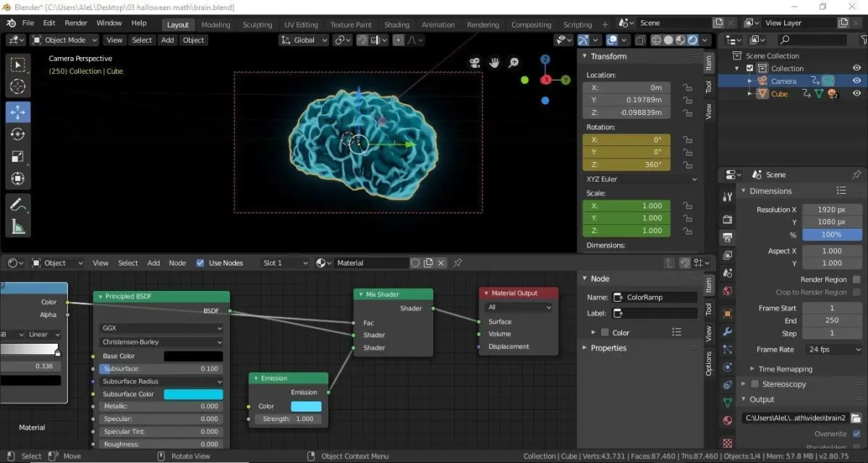Open the XYZ Euler rotation mode dropdown

(641, 179)
